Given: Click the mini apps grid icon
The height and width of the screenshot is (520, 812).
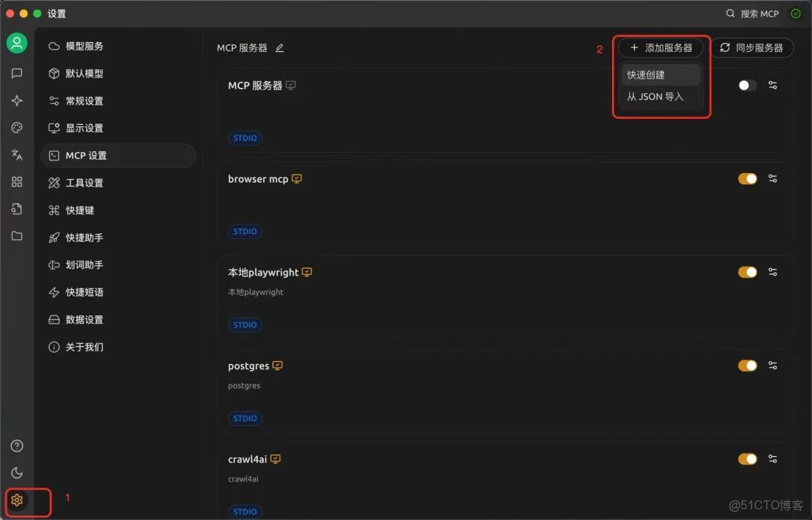Looking at the screenshot, I should click(17, 181).
